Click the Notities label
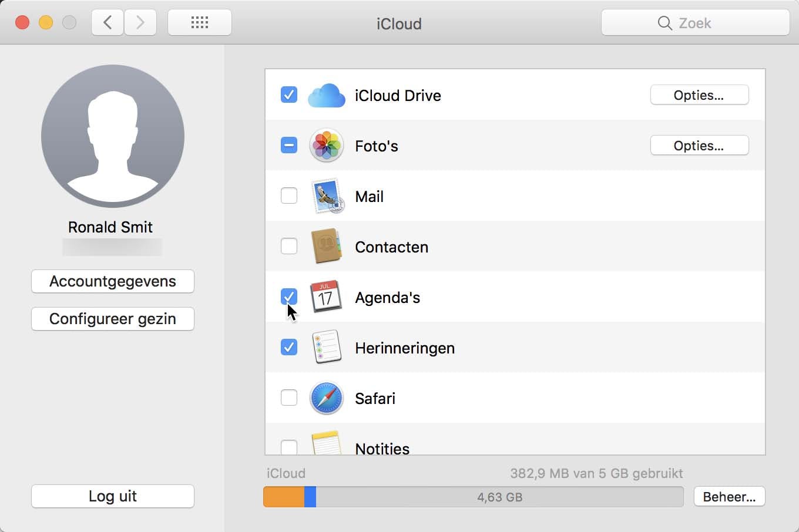 382,448
